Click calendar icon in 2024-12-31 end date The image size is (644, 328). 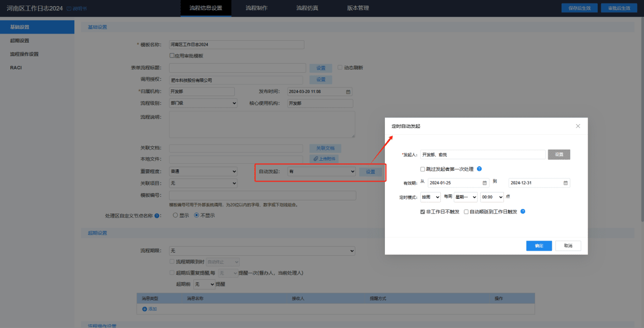566,183
